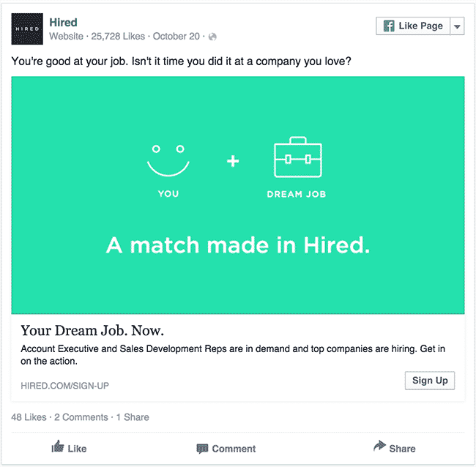Open the 'Your Dream Job. Now.' headline
476x467 pixels.
tap(92, 330)
